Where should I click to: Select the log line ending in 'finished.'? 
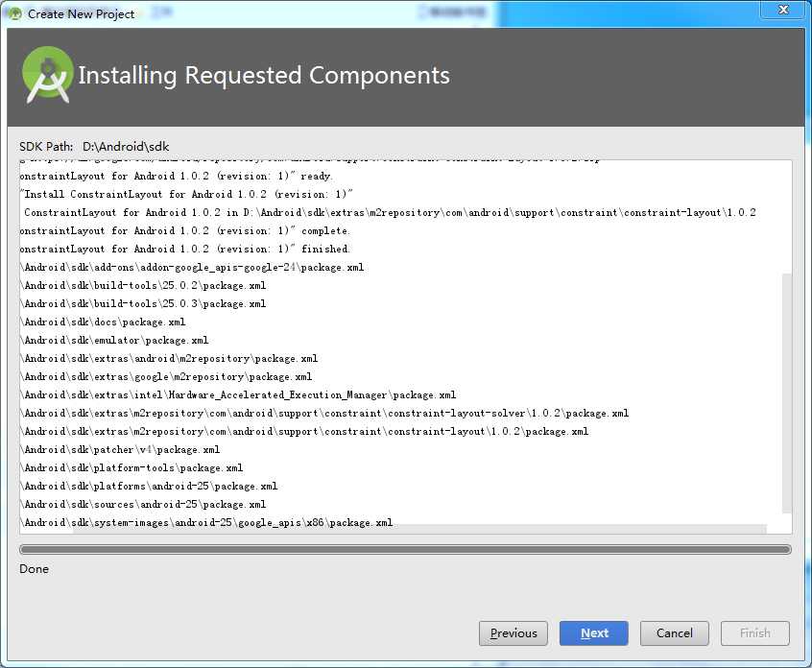185,250
